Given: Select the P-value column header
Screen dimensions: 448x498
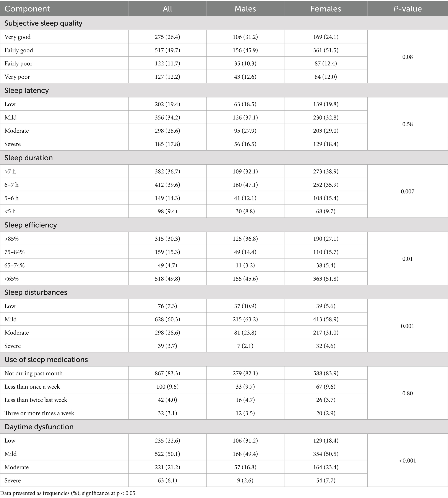Looking at the screenshot, I should 407,9.
